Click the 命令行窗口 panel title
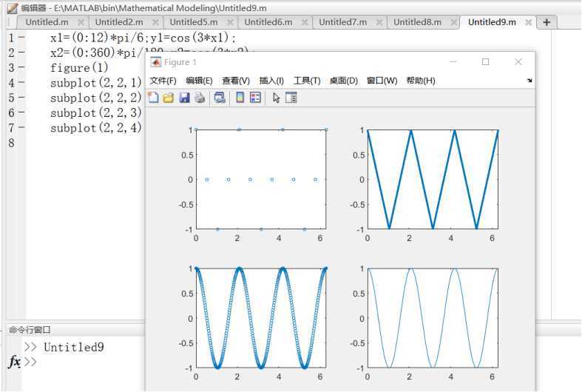 [x=30, y=330]
